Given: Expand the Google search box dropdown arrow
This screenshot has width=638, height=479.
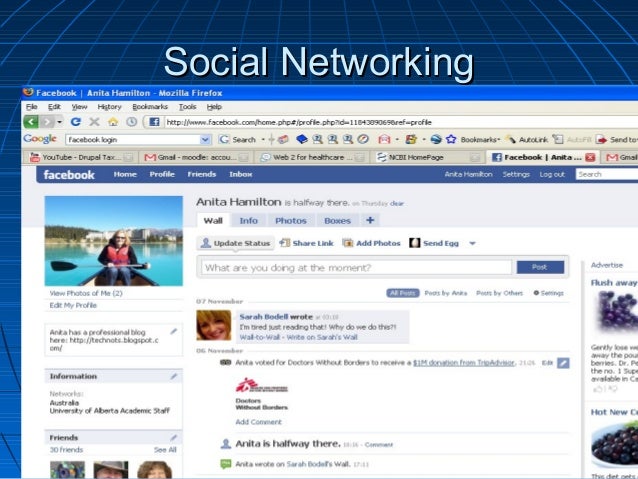Looking at the screenshot, I should point(205,140).
